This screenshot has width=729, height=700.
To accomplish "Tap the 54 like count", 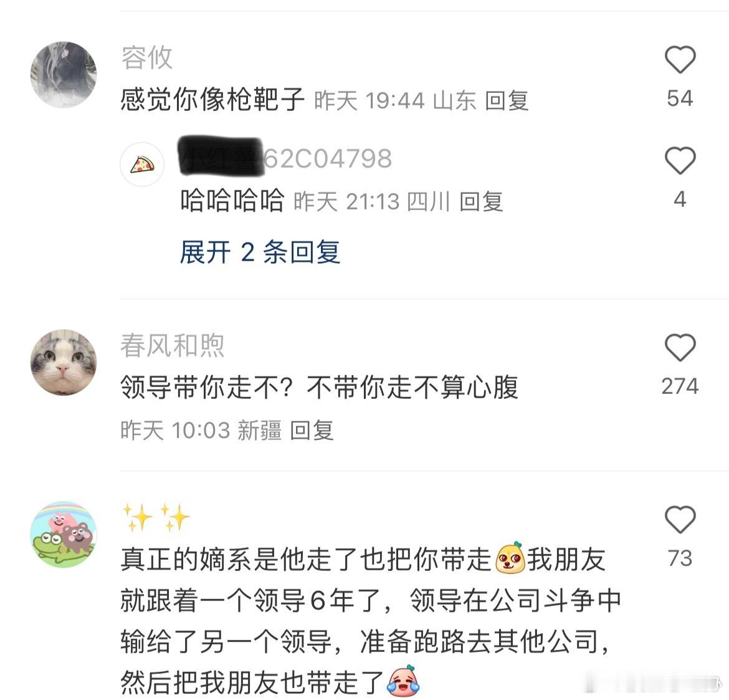I will click(x=680, y=98).
